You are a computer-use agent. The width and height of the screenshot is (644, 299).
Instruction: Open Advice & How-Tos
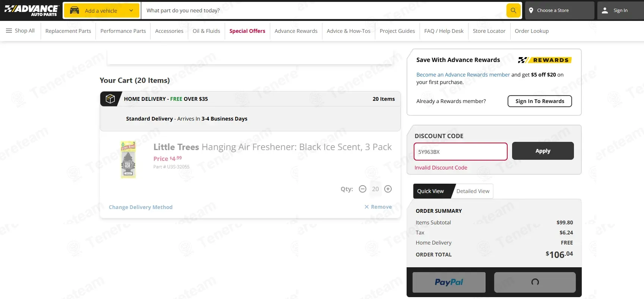348,31
